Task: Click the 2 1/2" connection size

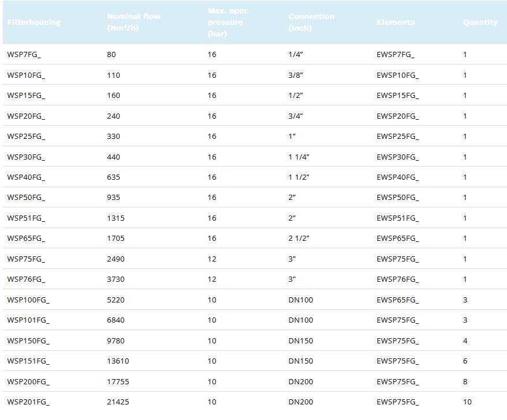Action: (x=299, y=239)
